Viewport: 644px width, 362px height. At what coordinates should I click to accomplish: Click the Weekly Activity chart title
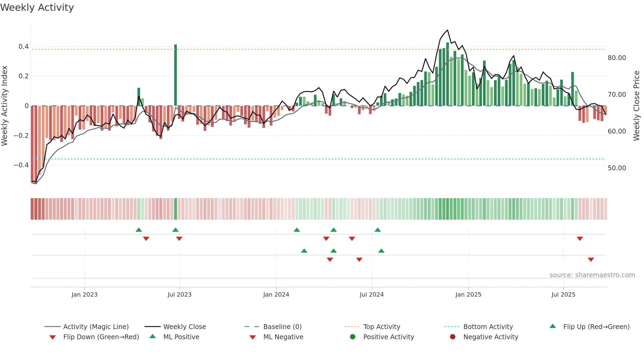tap(37, 8)
